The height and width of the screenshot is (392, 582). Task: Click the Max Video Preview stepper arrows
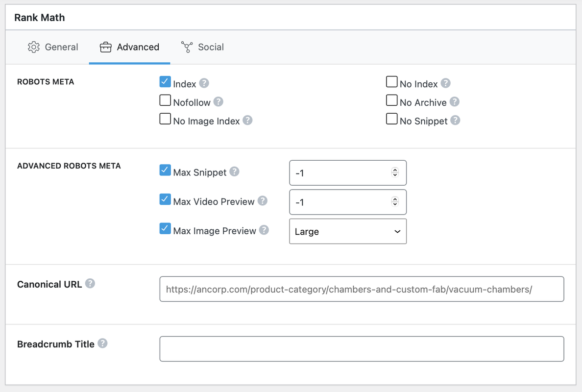tap(395, 201)
